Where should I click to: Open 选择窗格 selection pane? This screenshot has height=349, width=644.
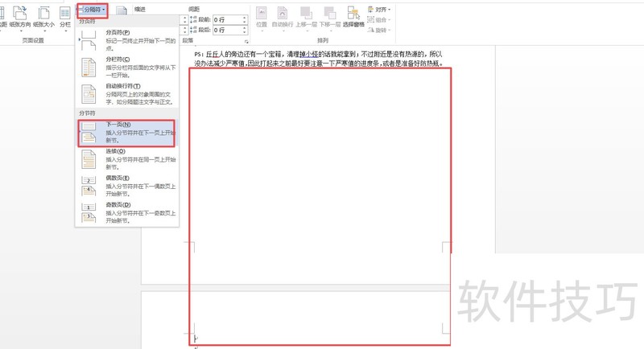(x=353, y=18)
